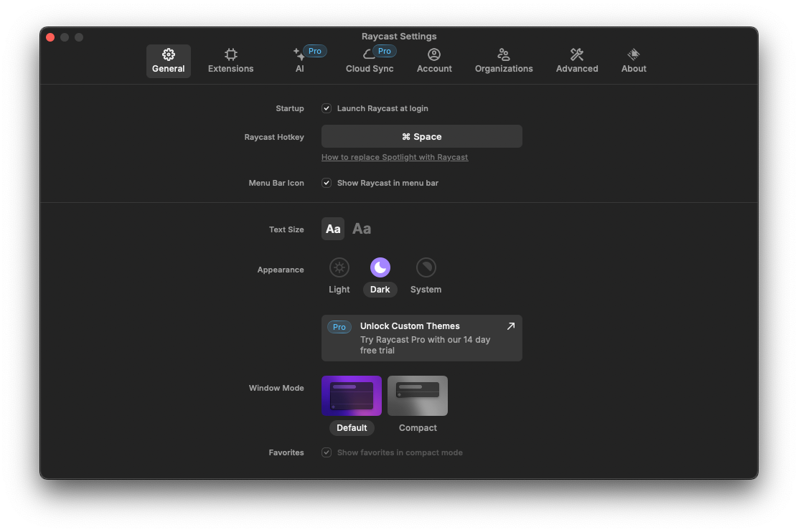Image resolution: width=798 pixels, height=532 pixels.
Task: Click the Pro badge in themes banner
Action: point(339,327)
